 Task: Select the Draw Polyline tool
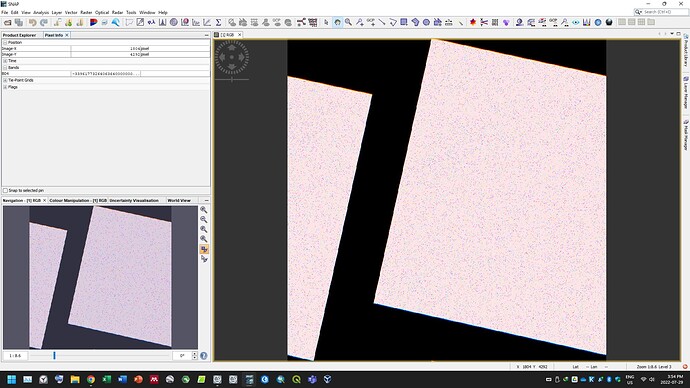coord(393,22)
